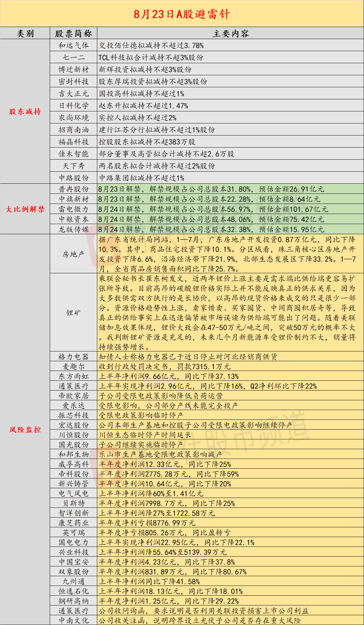Select stock name 贝斯特
The image size is (364, 625).
click(74, 504)
